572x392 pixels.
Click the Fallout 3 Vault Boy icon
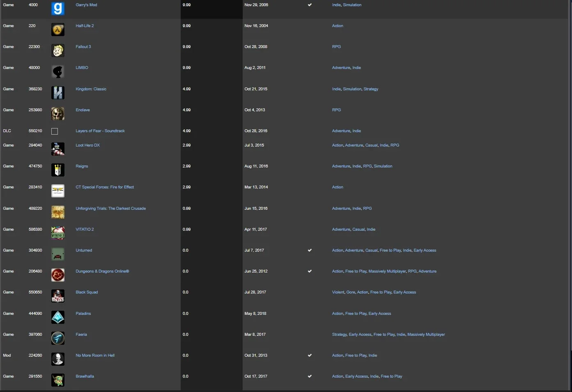pyautogui.click(x=58, y=50)
